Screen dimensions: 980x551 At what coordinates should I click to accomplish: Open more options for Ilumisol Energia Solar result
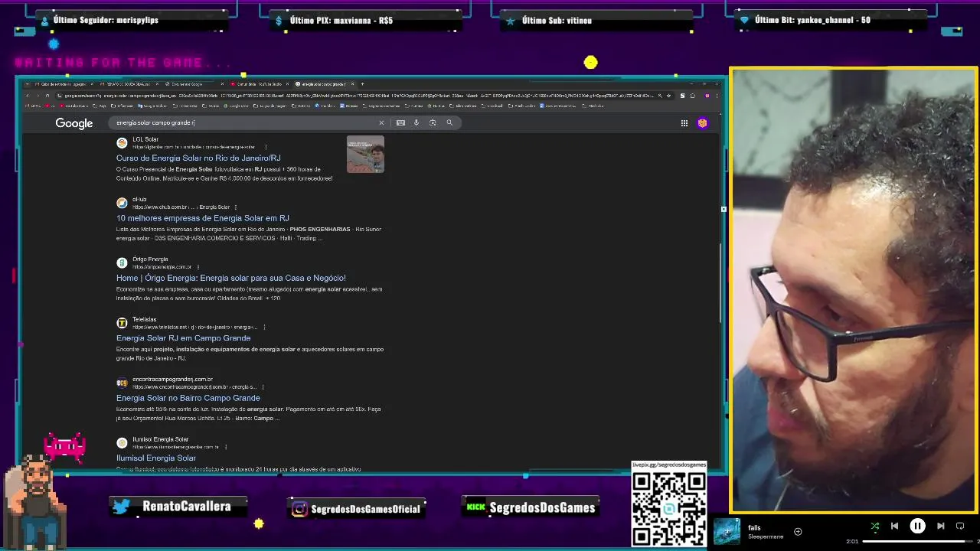tap(226, 447)
